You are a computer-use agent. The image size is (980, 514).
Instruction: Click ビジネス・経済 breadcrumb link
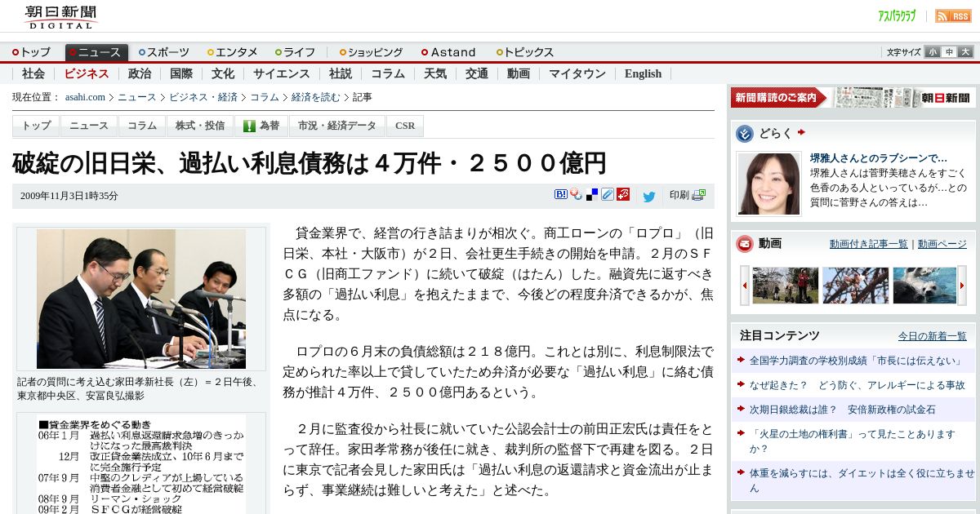pos(203,97)
